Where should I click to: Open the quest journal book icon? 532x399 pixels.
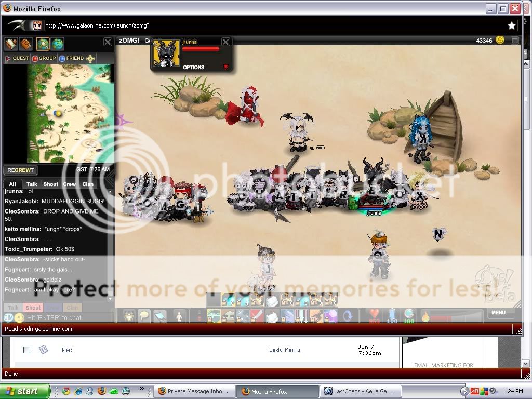11,44
